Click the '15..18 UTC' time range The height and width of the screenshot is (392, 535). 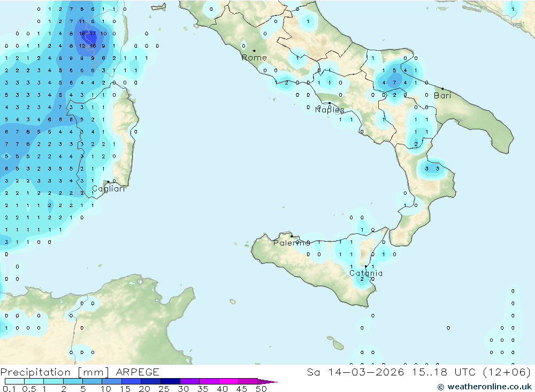pos(445,372)
